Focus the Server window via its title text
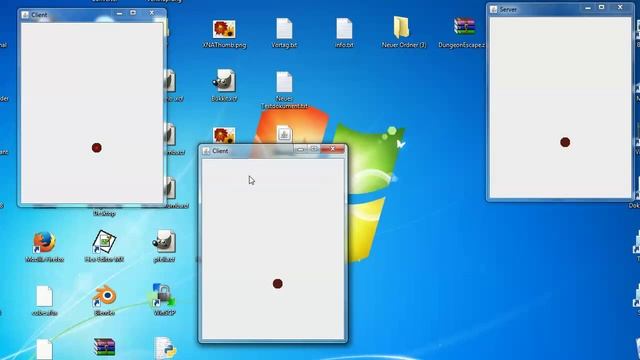The height and width of the screenshot is (360, 640). pos(508,9)
